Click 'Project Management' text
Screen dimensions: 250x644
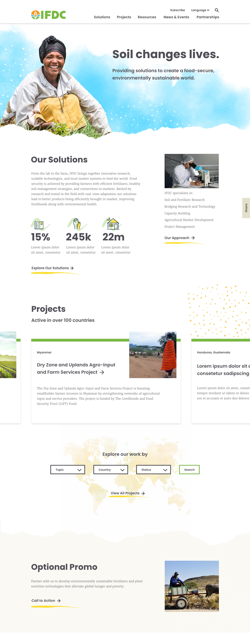point(179,226)
